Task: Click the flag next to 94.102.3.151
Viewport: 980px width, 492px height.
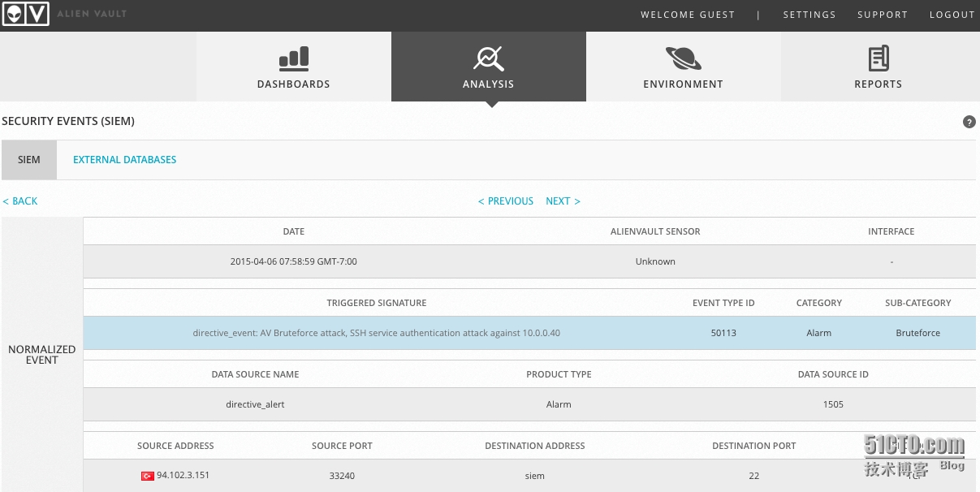Action: pyautogui.click(x=147, y=476)
